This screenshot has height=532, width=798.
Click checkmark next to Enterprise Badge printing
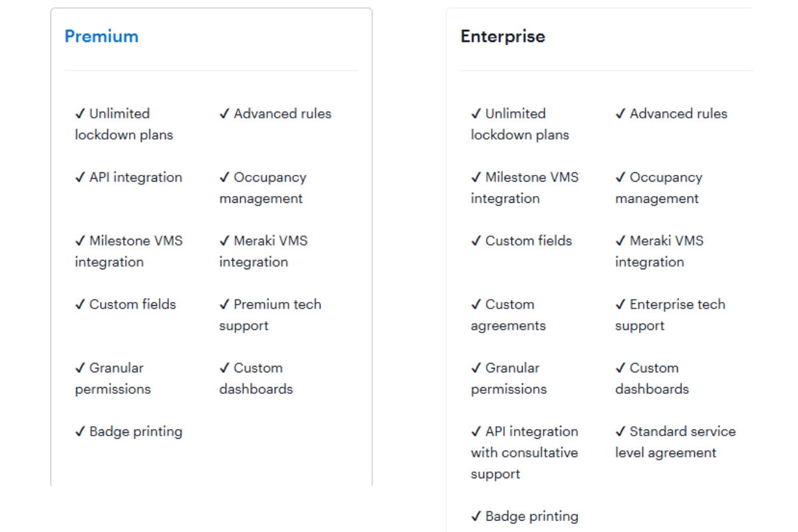pyautogui.click(x=476, y=516)
